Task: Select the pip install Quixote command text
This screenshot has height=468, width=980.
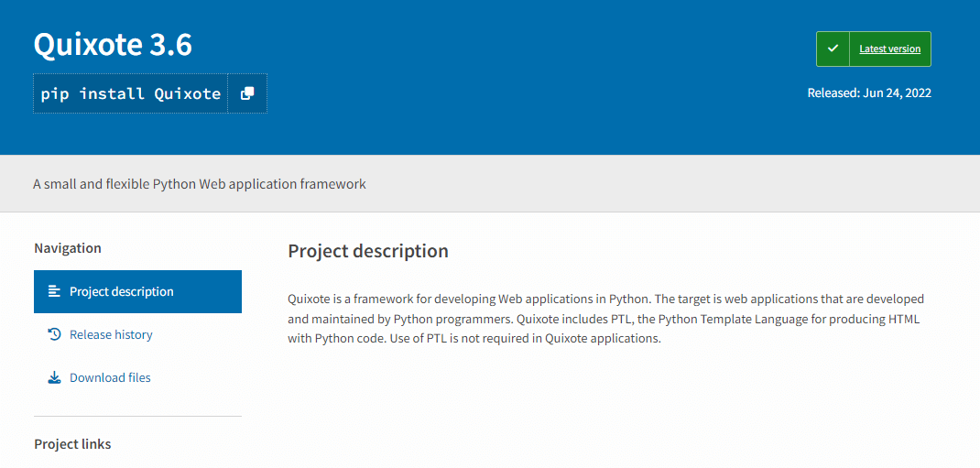Action: point(130,93)
